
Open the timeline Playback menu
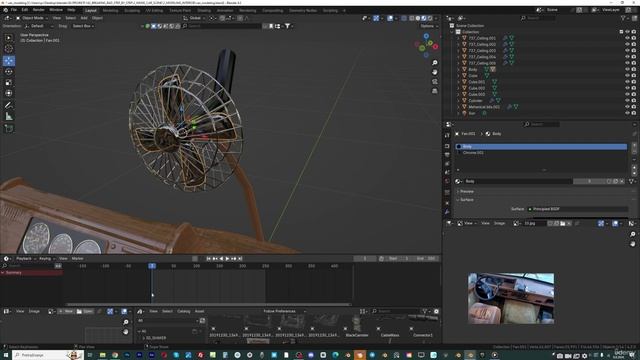(24, 259)
